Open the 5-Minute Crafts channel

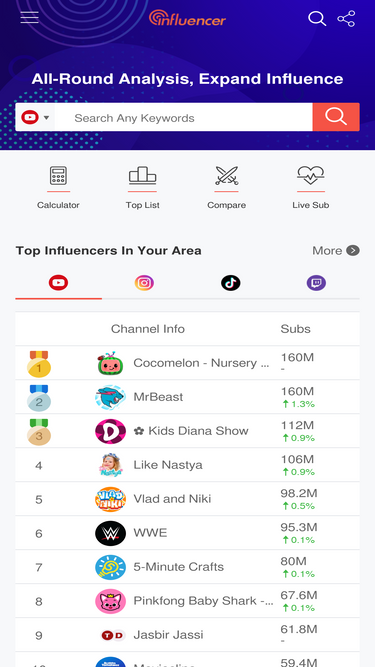click(188, 567)
